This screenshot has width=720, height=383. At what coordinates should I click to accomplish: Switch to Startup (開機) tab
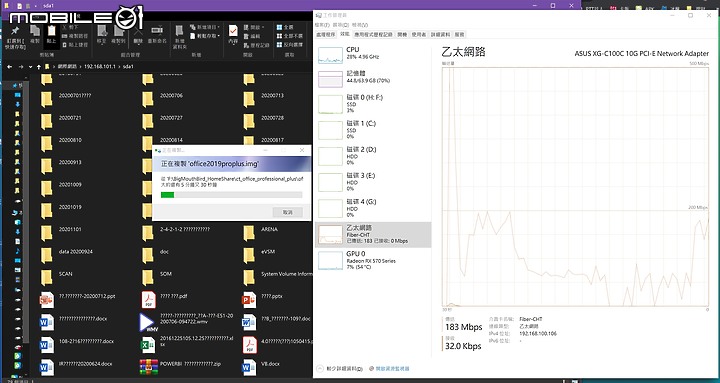click(402, 34)
